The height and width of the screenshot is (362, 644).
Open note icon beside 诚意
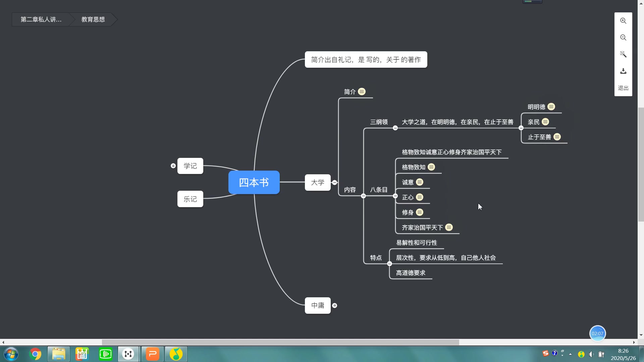click(420, 182)
